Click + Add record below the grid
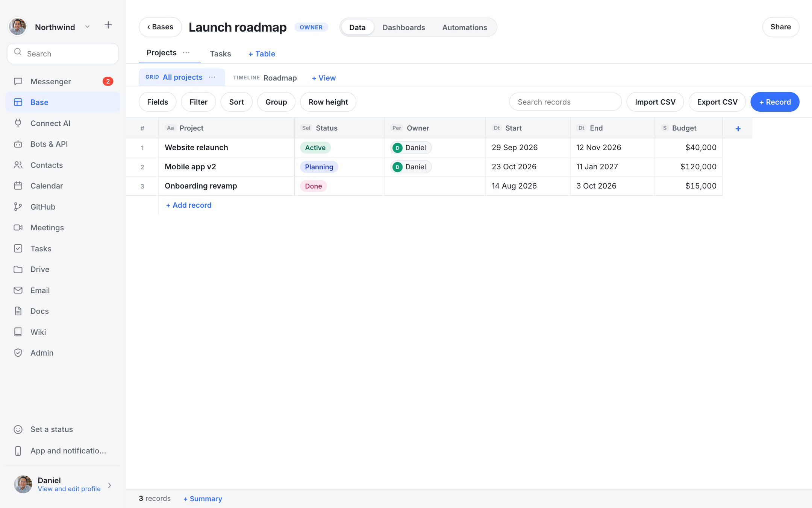 click(x=189, y=205)
